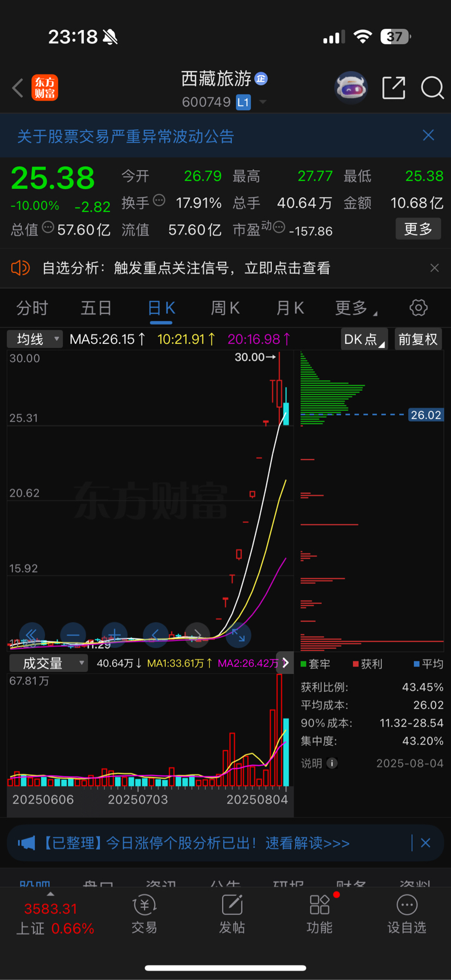This screenshot has height=980, width=451.
Task: Tap MA5:26.15 indicator value
Action: tap(107, 339)
